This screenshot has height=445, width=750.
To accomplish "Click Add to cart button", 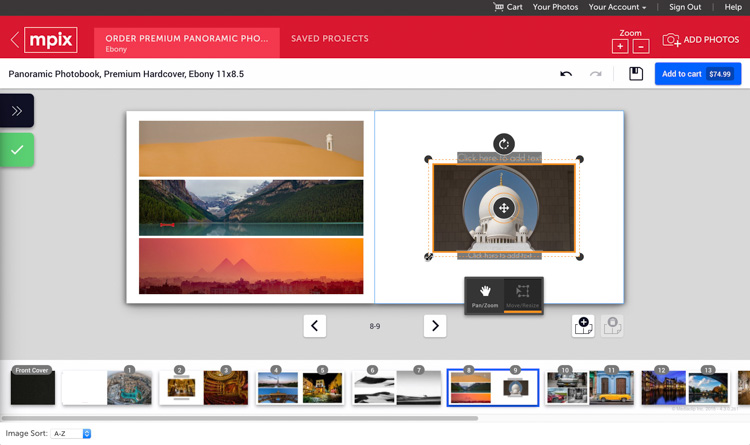I will click(x=697, y=74).
